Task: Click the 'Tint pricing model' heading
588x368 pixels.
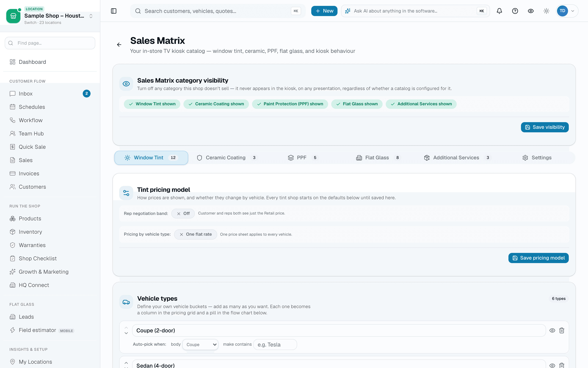Action: tap(163, 190)
